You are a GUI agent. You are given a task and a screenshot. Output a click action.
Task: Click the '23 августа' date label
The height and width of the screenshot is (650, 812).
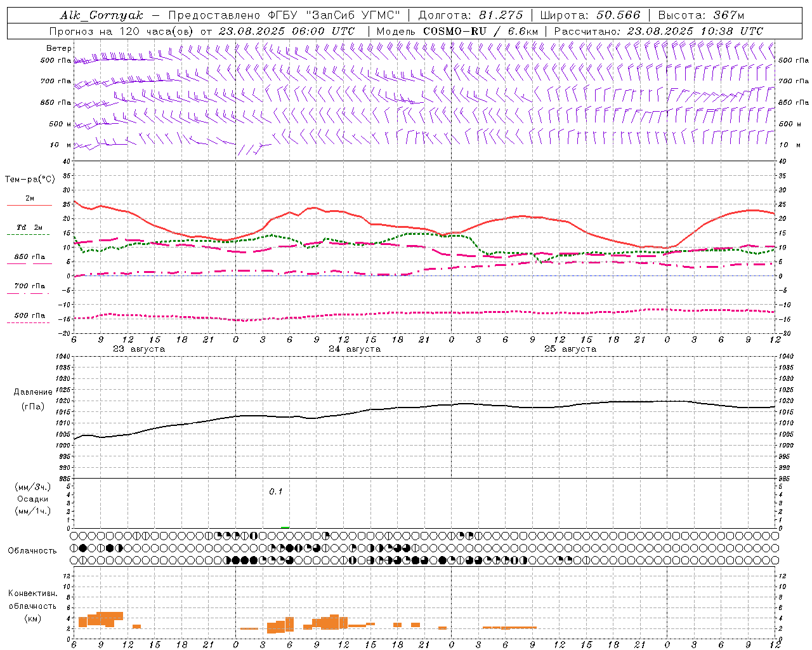(x=139, y=349)
